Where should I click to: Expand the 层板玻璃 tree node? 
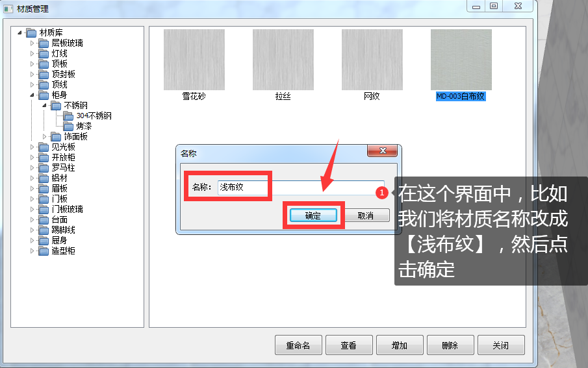pos(32,43)
